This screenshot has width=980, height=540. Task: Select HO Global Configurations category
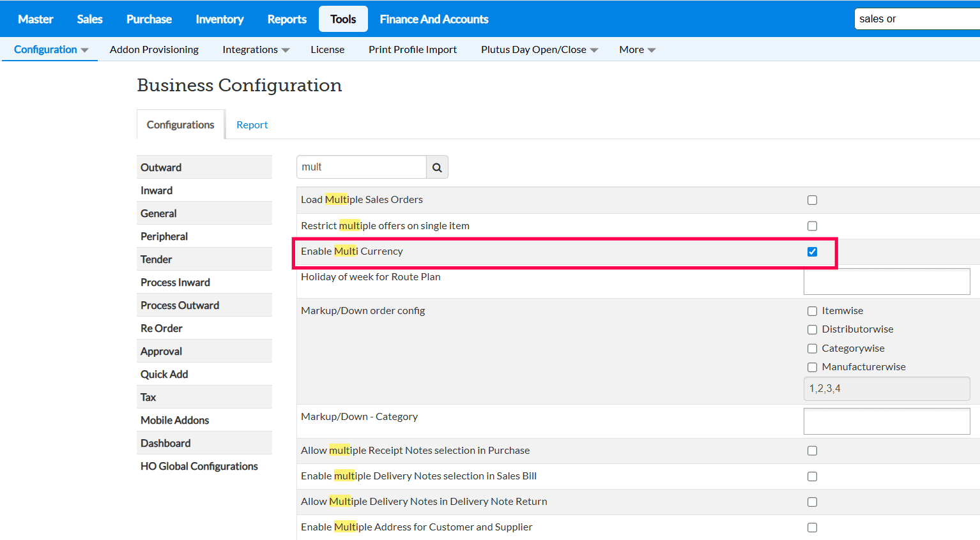[199, 466]
